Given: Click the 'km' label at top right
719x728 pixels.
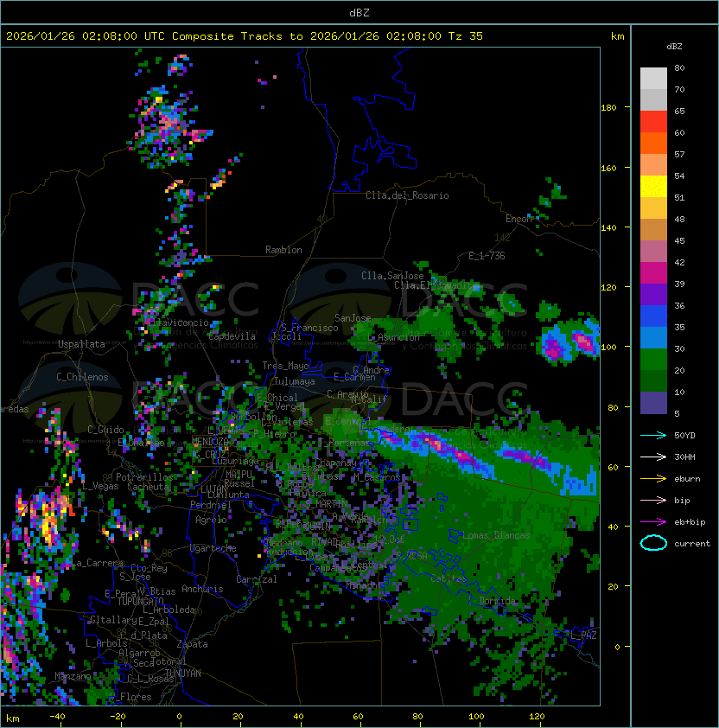Looking at the screenshot, I should [x=617, y=36].
